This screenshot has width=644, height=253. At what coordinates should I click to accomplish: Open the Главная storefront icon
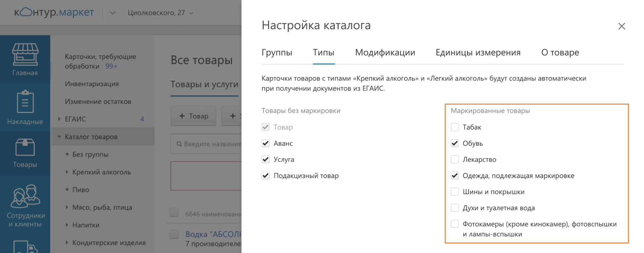25,54
